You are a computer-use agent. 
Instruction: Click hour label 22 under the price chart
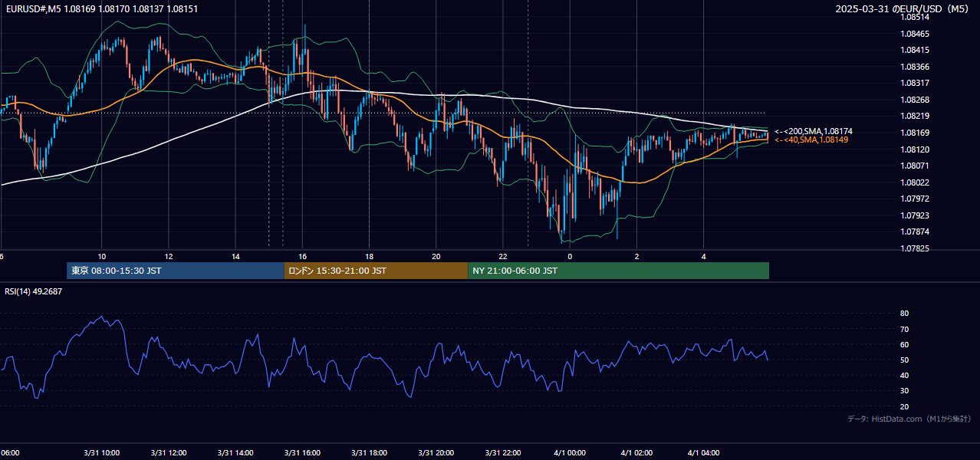pos(503,256)
